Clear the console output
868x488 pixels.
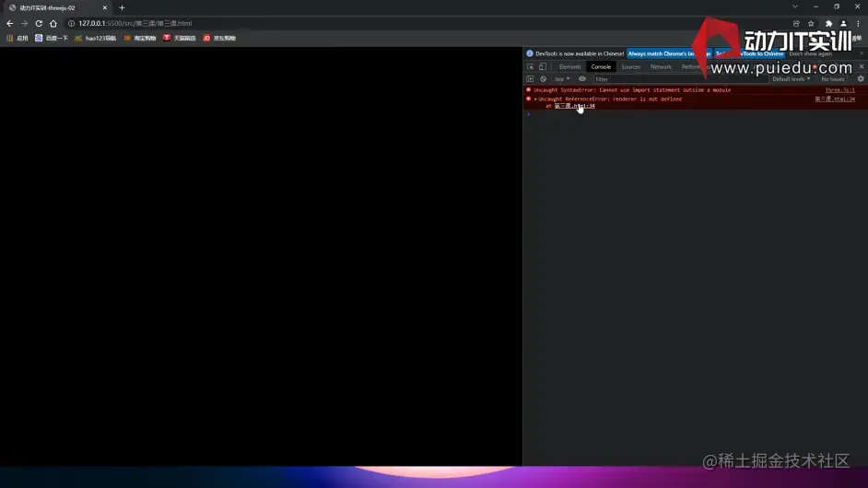click(x=543, y=79)
